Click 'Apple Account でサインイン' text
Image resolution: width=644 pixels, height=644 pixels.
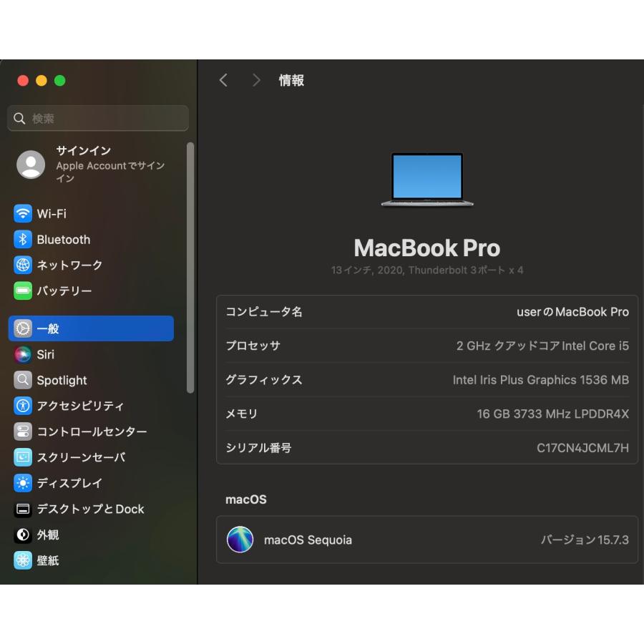click(x=110, y=172)
